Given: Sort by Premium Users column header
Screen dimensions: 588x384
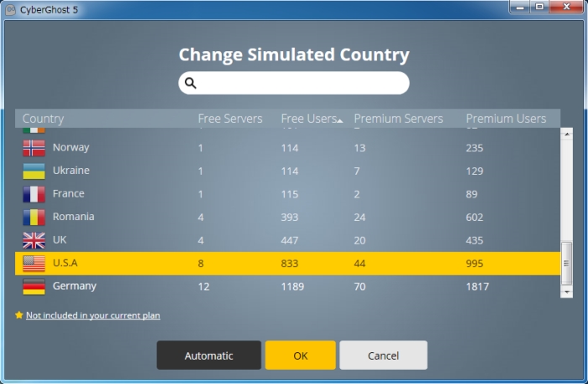Looking at the screenshot, I should click(506, 118).
